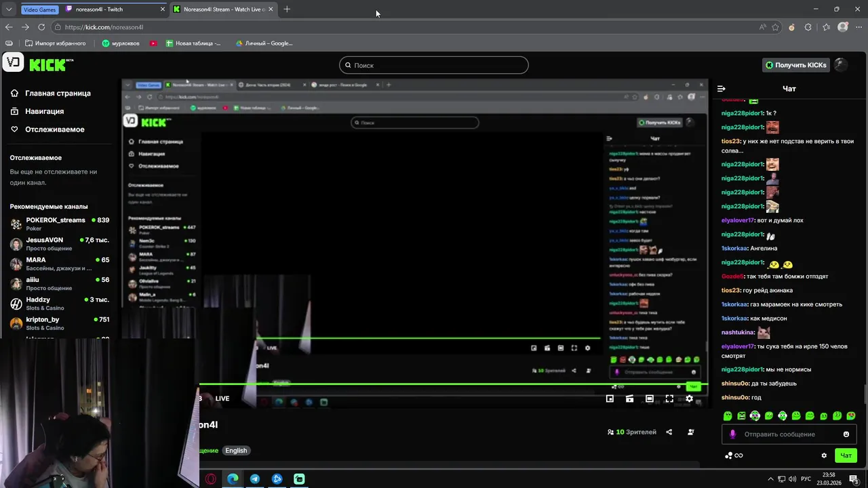
Task: Open the Отслеживаемое sidebar item
Action: pos(54,129)
